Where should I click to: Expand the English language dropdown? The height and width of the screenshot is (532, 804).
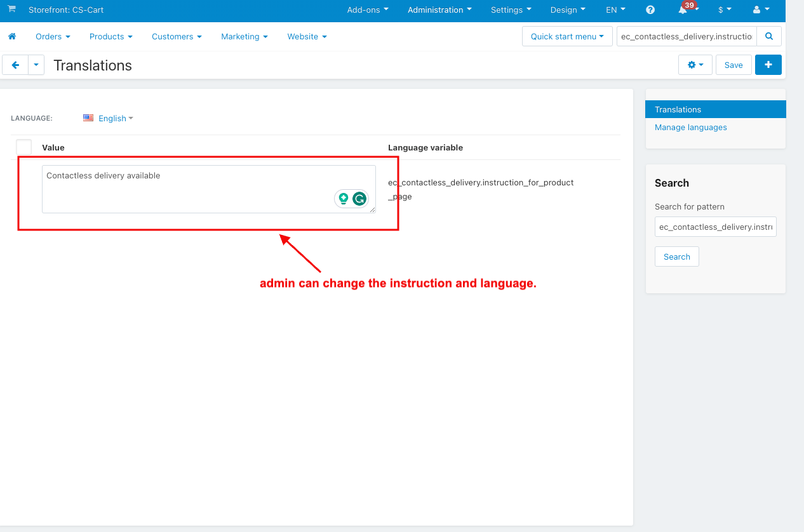point(109,118)
